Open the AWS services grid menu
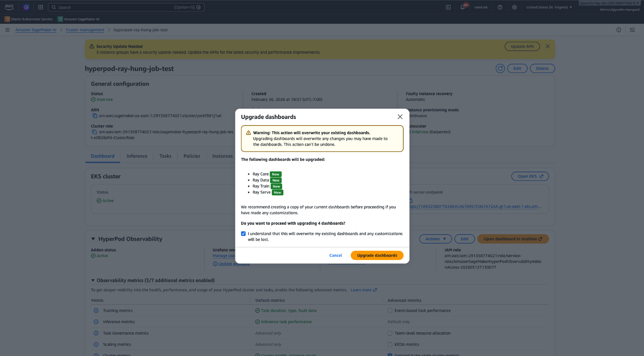 click(x=41, y=7)
